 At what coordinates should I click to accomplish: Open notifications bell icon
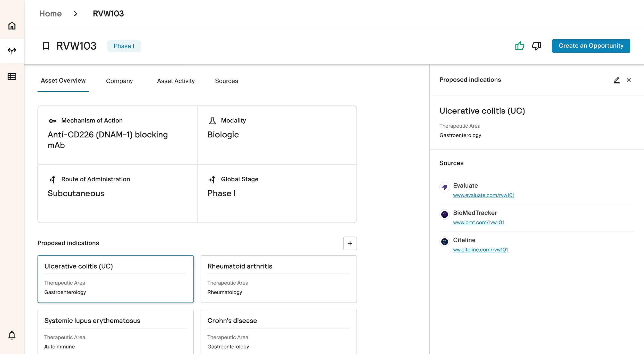click(12, 335)
